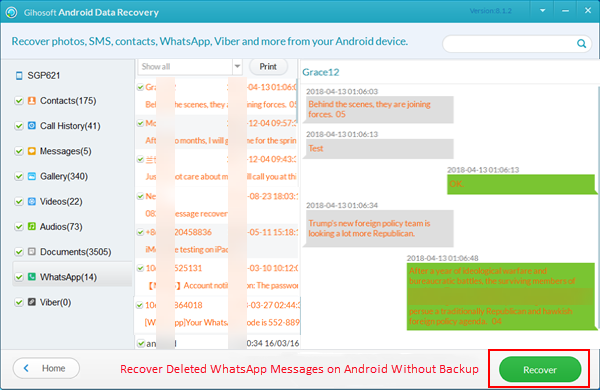
Task: Open the title bar dropdown menu arrow
Action: click(x=542, y=11)
